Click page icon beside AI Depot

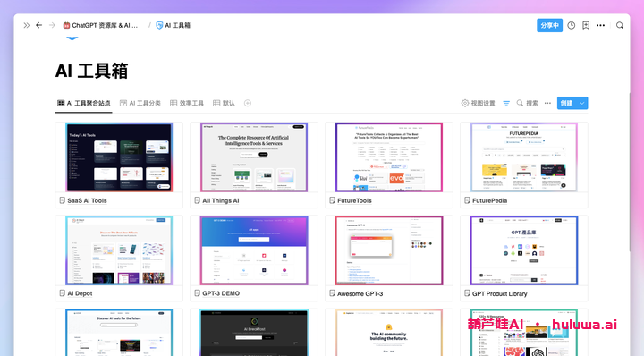[62, 293]
